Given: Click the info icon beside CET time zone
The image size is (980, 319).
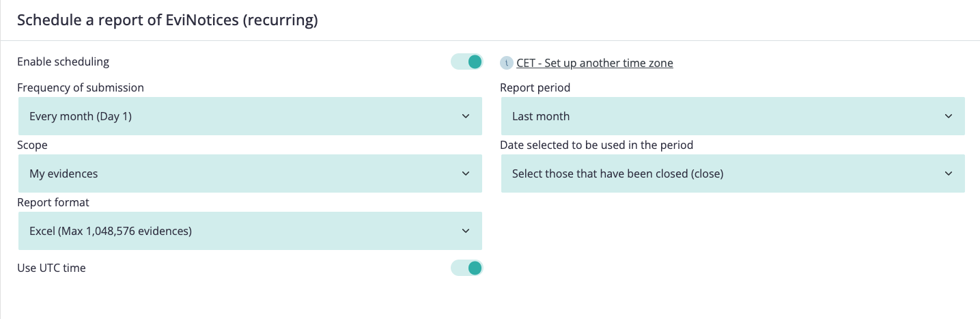Looking at the screenshot, I should [x=506, y=63].
